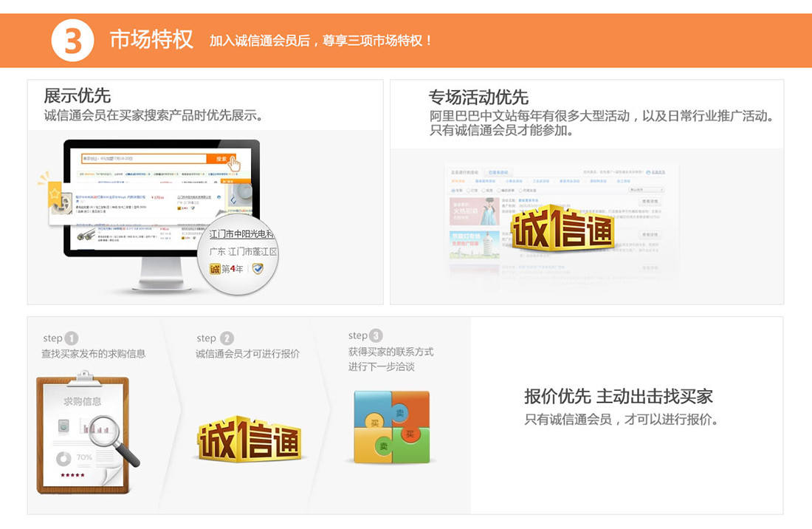812x529 pixels.
Task: Click the circled number 3 badge
Action: pos(72,41)
